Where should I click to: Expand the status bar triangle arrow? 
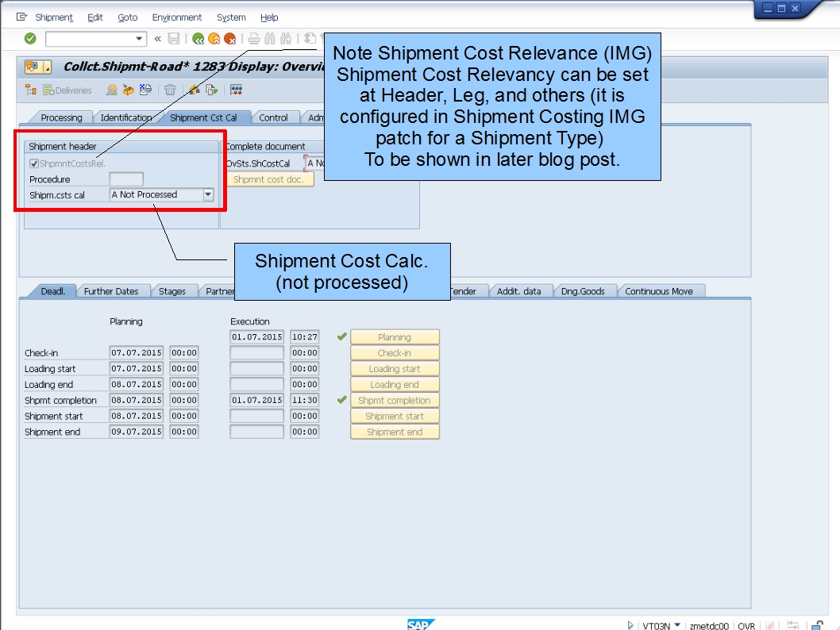click(x=630, y=624)
